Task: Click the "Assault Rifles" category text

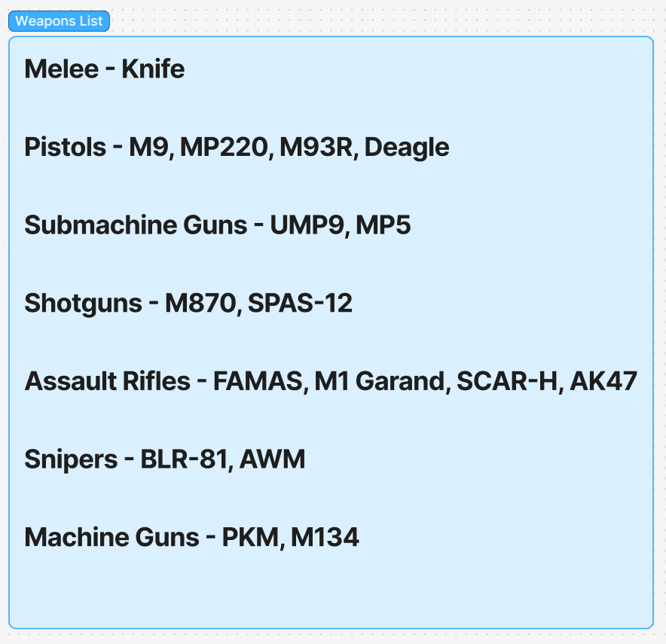Action: coord(107,381)
